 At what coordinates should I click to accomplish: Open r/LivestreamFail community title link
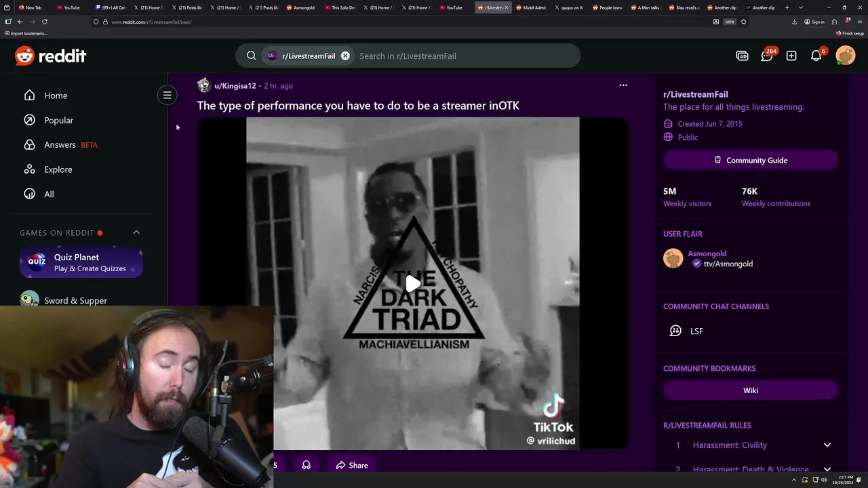pyautogui.click(x=696, y=94)
